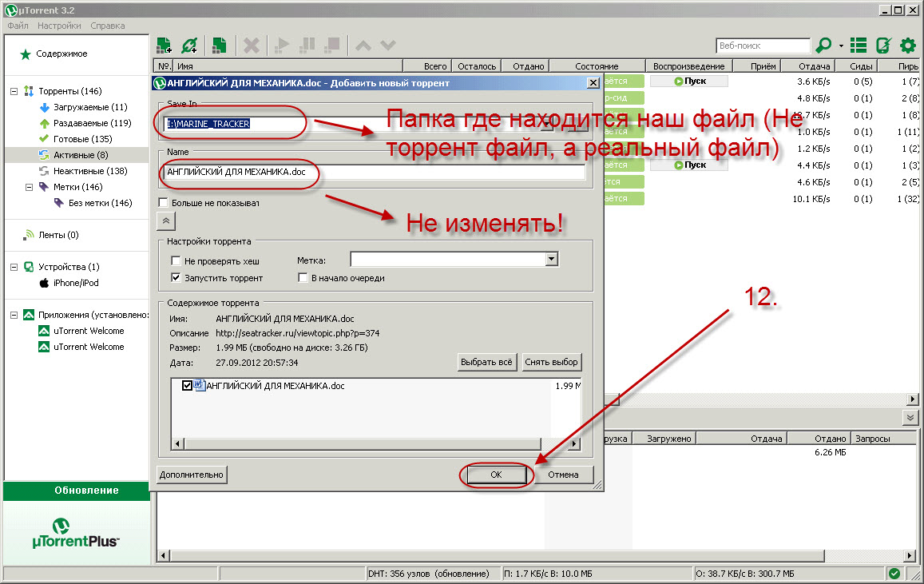Open the Настройки menu
Image resolution: width=924 pixels, height=584 pixels.
[59, 26]
